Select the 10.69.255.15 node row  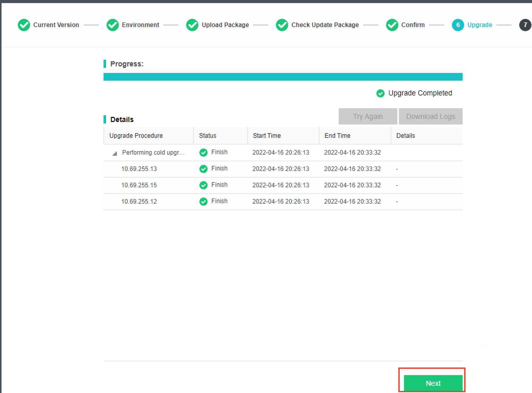click(x=283, y=186)
